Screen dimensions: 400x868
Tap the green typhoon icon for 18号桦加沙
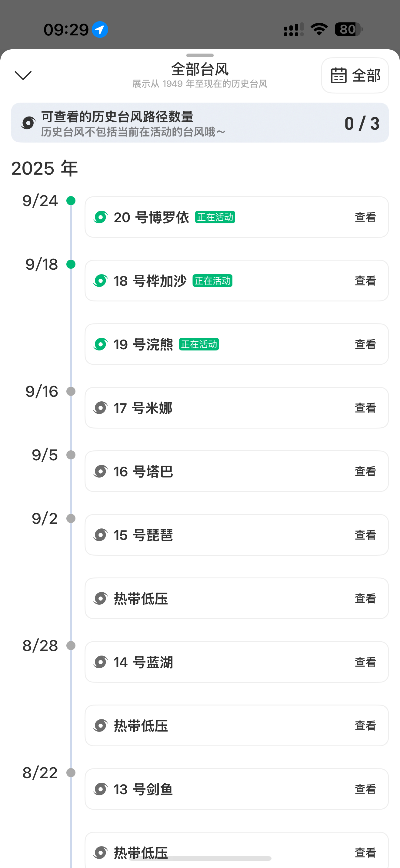pos(101,280)
